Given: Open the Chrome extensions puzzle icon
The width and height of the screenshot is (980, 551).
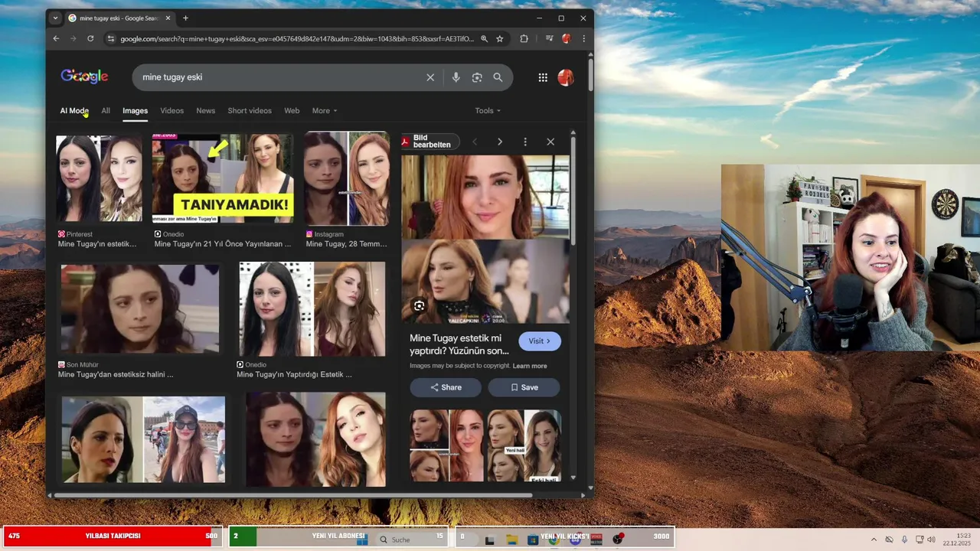Looking at the screenshot, I should [x=524, y=38].
